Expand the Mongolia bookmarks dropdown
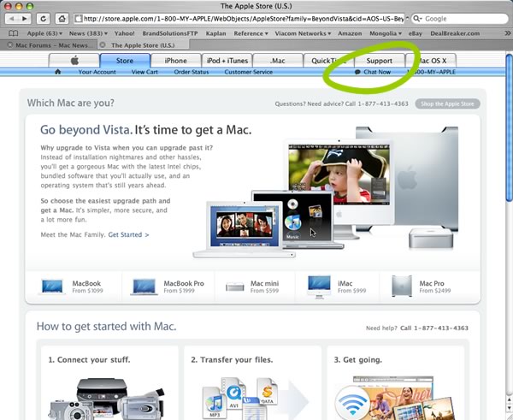513x420 pixels. tap(386, 33)
